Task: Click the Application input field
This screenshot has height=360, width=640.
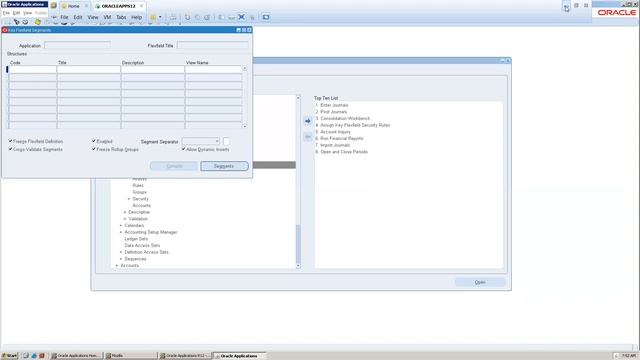Action: (x=77, y=45)
